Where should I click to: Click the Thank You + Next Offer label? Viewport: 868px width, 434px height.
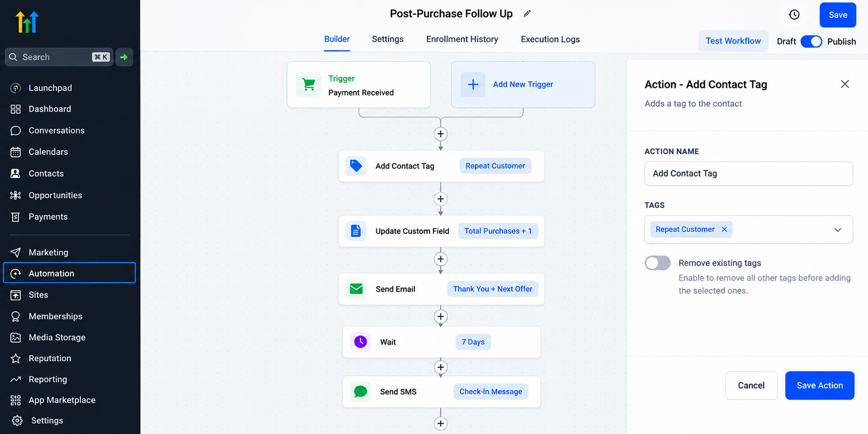(493, 289)
